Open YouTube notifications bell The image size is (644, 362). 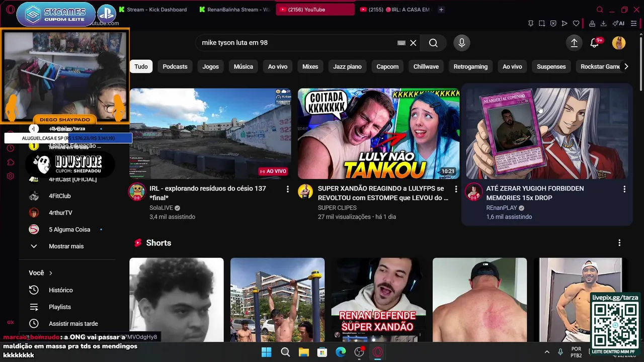coord(595,43)
